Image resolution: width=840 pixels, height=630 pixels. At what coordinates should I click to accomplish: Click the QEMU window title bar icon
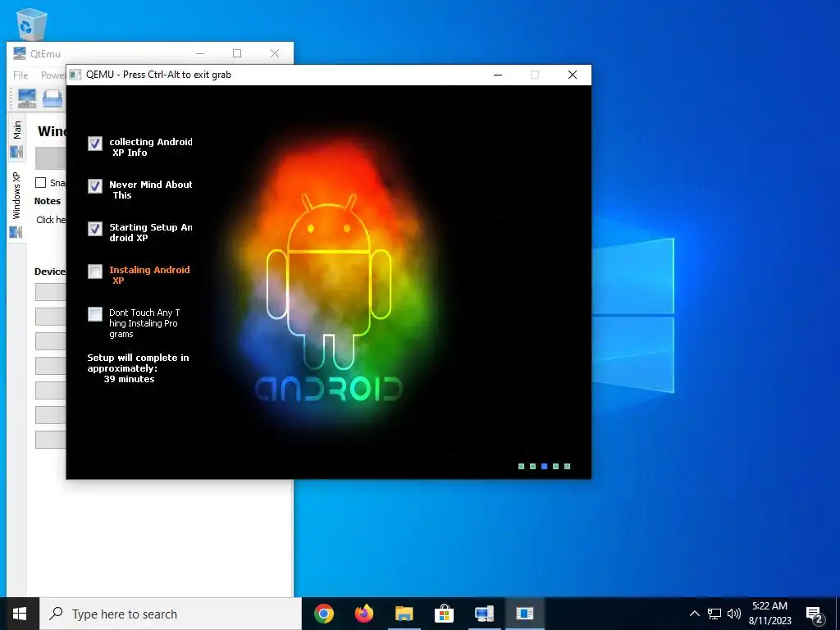click(75, 75)
